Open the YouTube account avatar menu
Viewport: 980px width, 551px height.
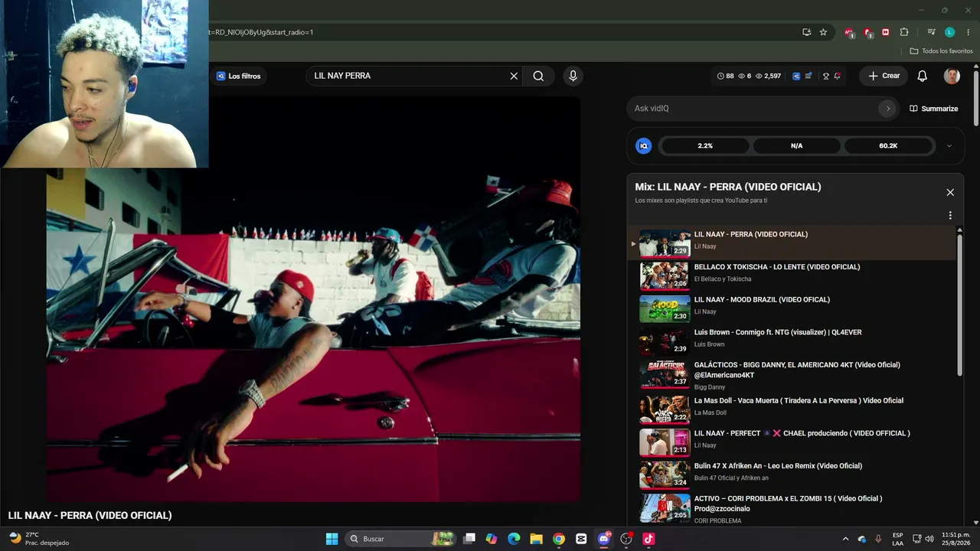(x=952, y=76)
